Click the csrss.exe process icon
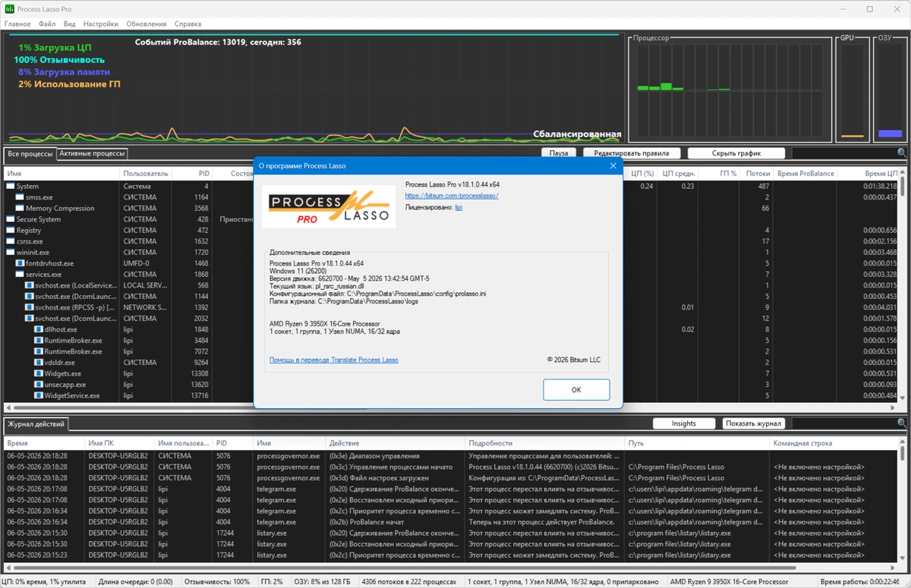The image size is (911, 588). [11, 241]
